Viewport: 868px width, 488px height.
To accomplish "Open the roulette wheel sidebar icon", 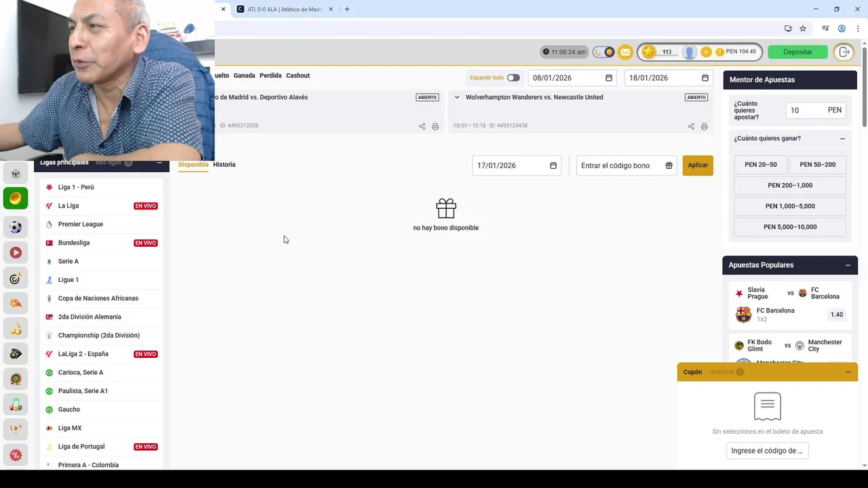I will tap(16, 379).
